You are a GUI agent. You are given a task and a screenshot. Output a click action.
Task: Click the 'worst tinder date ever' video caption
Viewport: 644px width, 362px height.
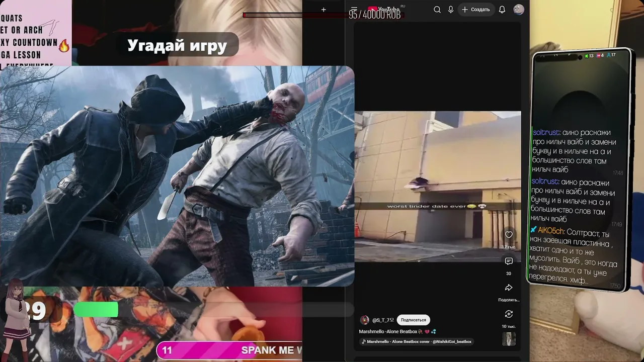437,206
